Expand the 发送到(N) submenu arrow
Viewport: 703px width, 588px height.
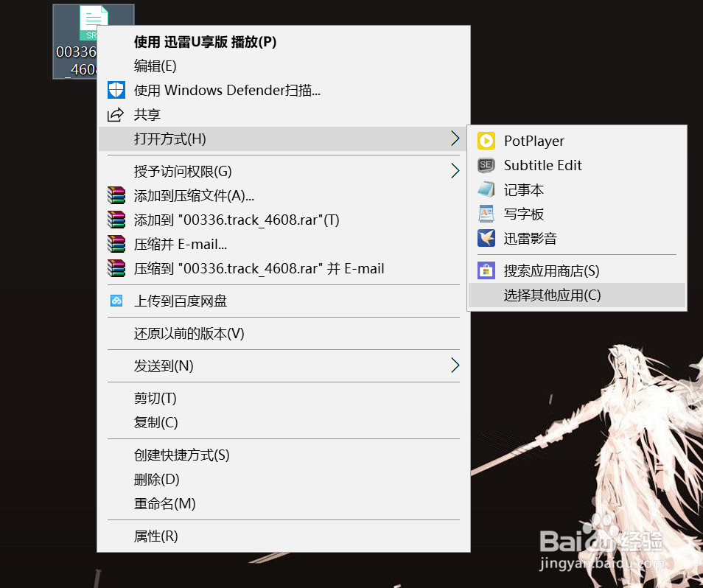coord(455,365)
